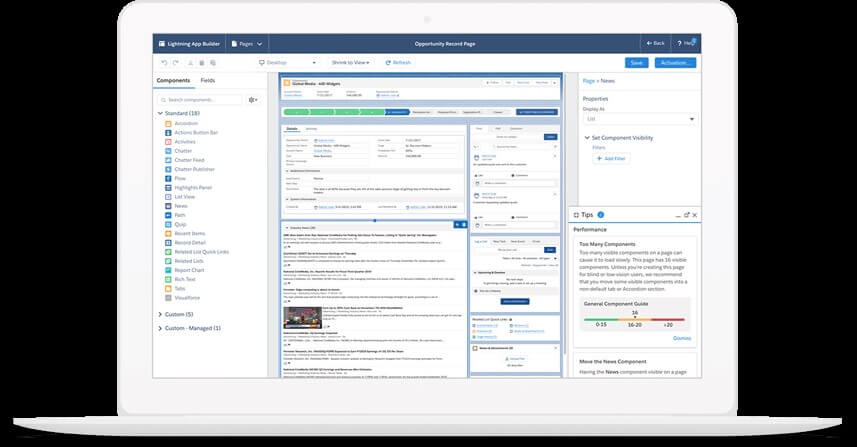Refresh the page preview
This screenshot has width=857, height=447.
click(x=397, y=62)
